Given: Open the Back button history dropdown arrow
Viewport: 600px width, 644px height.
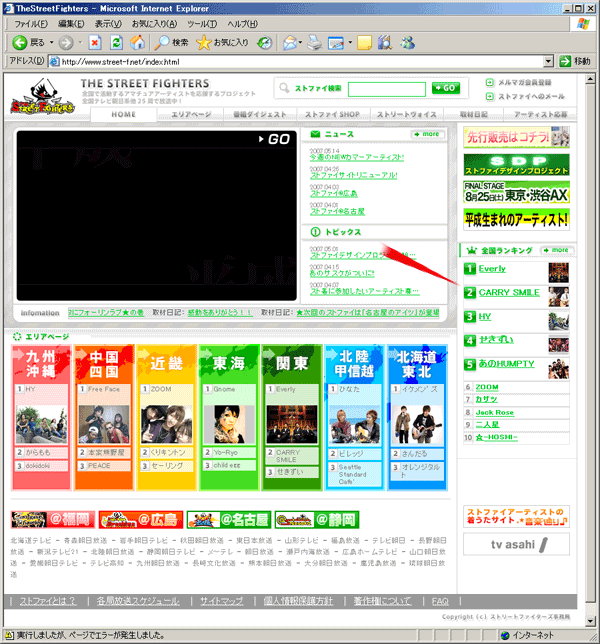Looking at the screenshot, I should [x=52, y=42].
